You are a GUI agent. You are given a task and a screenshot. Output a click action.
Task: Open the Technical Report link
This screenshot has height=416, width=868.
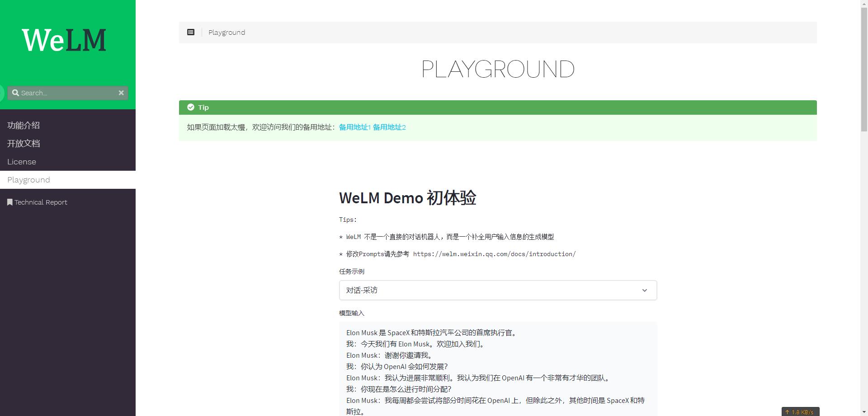[x=41, y=202]
